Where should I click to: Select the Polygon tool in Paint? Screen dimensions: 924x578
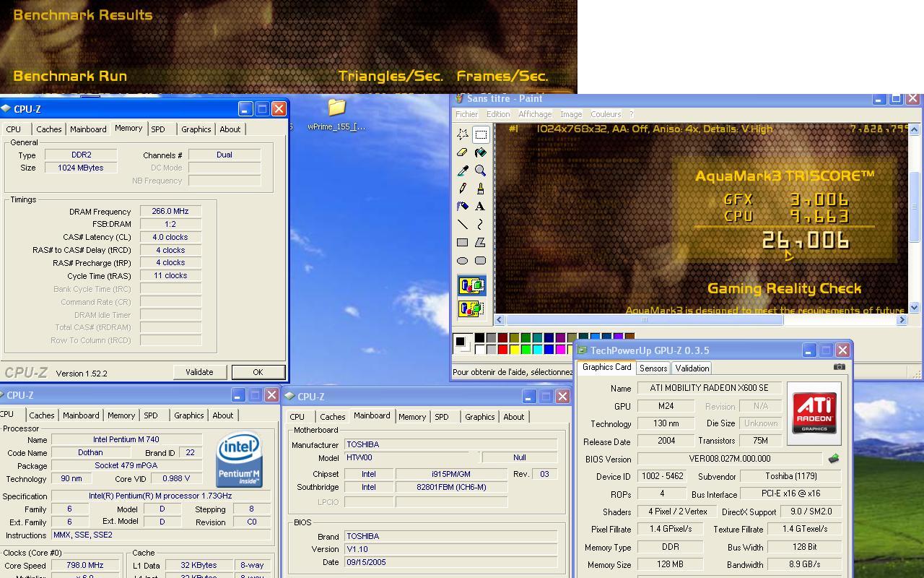[481, 243]
